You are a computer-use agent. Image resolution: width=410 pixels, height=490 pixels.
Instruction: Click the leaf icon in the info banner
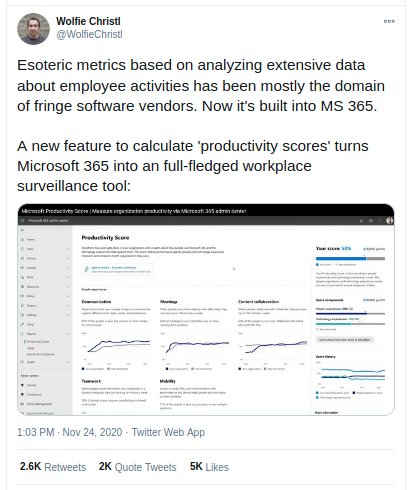[87, 269]
